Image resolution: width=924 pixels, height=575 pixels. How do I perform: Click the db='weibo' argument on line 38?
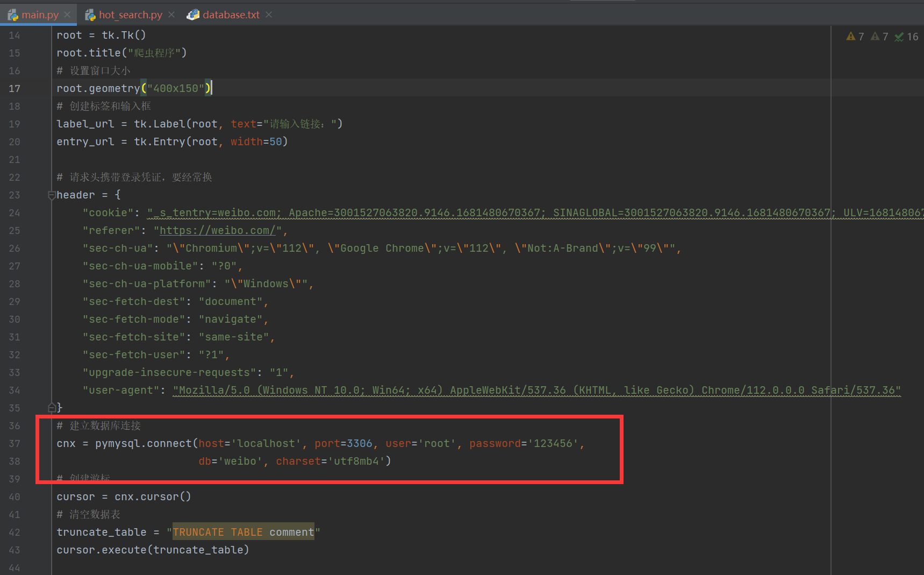231,461
